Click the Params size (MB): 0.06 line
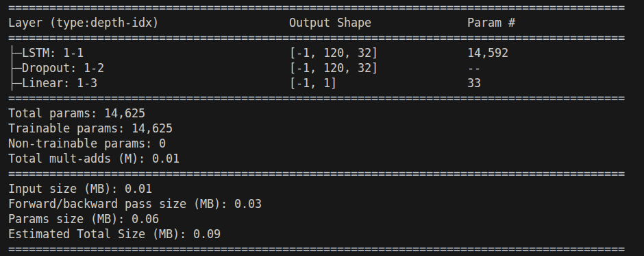Image resolution: width=644 pixels, height=256 pixels. point(84,219)
